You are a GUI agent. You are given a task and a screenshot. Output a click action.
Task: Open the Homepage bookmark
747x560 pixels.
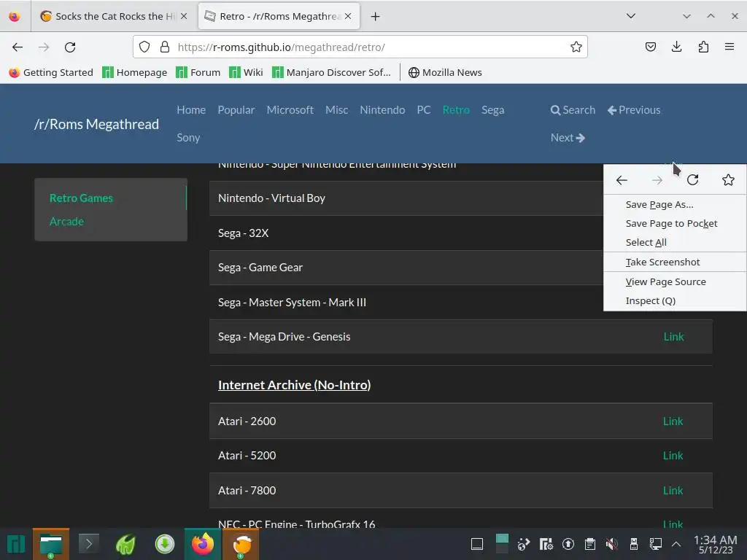point(135,72)
